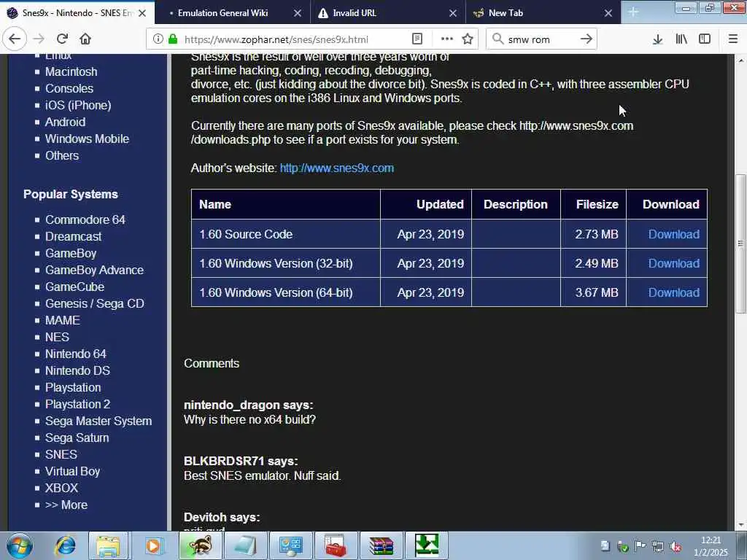Bookmark this page with the star
The height and width of the screenshot is (560, 747).
point(468,39)
